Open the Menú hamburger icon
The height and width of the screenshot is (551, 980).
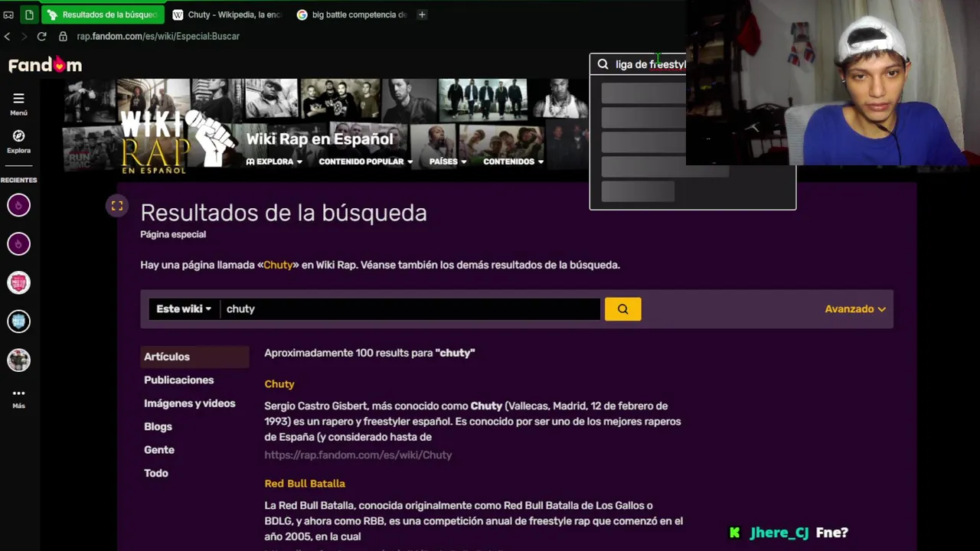[18, 98]
